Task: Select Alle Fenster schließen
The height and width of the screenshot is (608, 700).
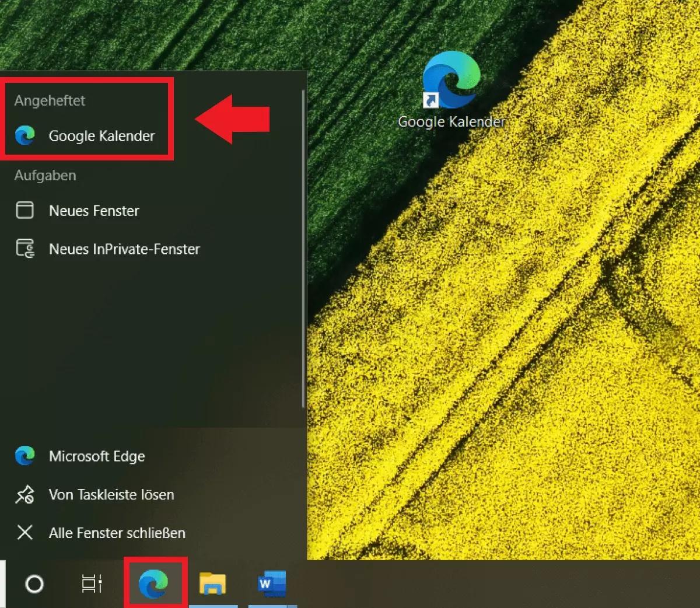Action: tap(152, 533)
